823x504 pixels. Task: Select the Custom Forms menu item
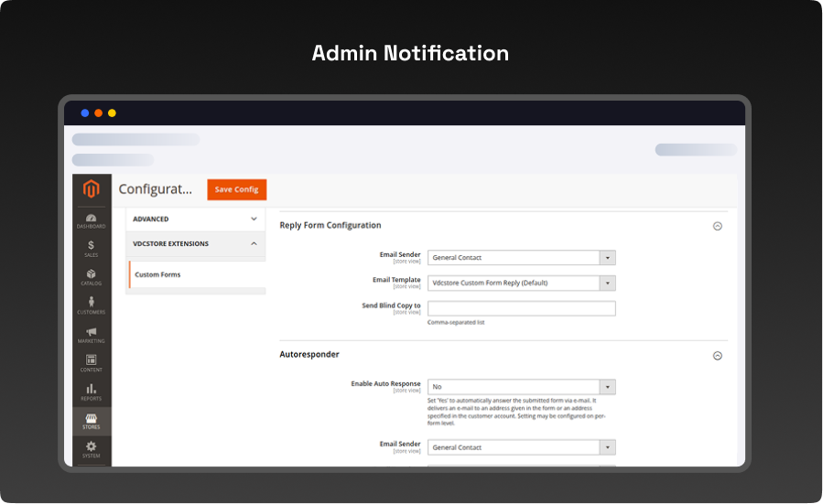pos(157,274)
